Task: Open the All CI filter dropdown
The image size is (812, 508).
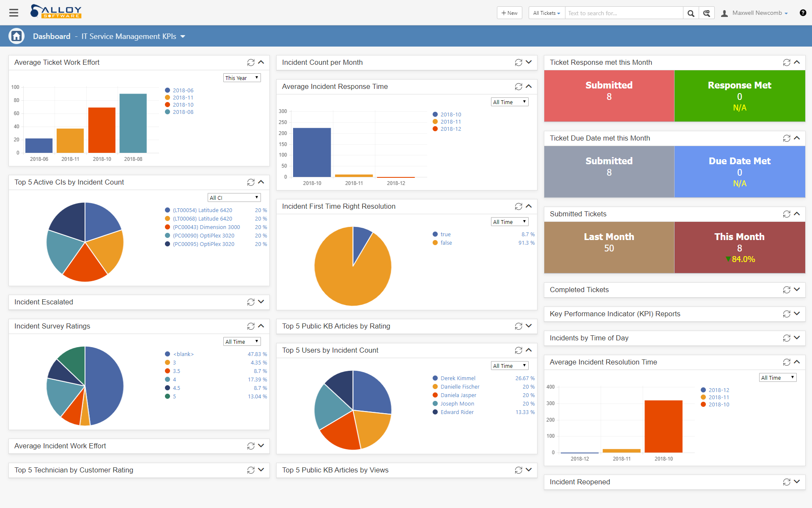Action: [x=234, y=198]
